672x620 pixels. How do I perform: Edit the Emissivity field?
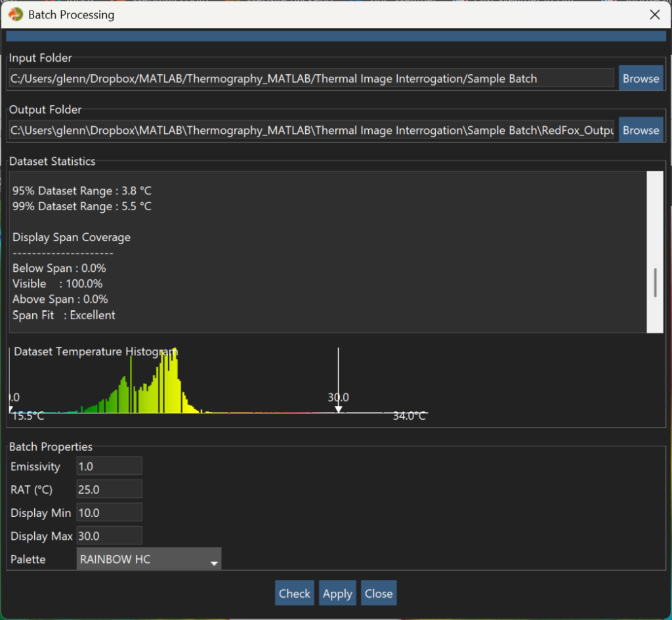110,466
